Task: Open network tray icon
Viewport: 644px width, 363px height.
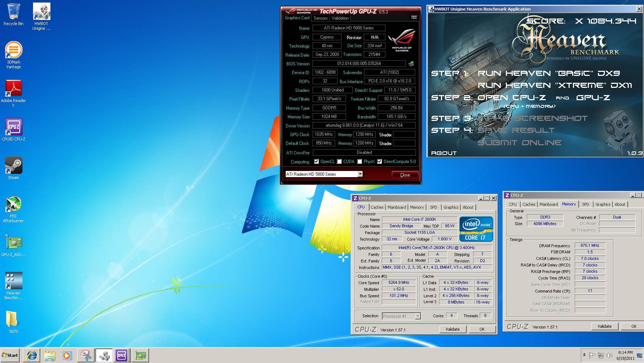Action: [x=601, y=355]
